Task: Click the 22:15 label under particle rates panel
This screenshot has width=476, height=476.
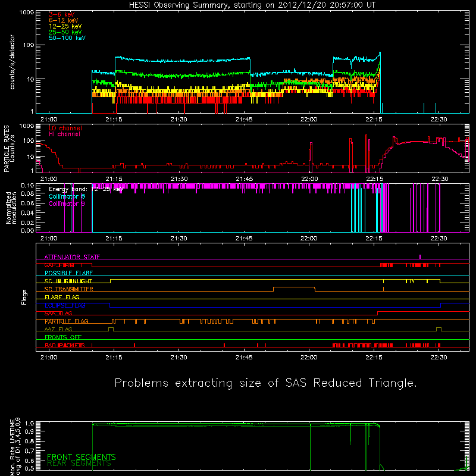Action: coord(375,179)
